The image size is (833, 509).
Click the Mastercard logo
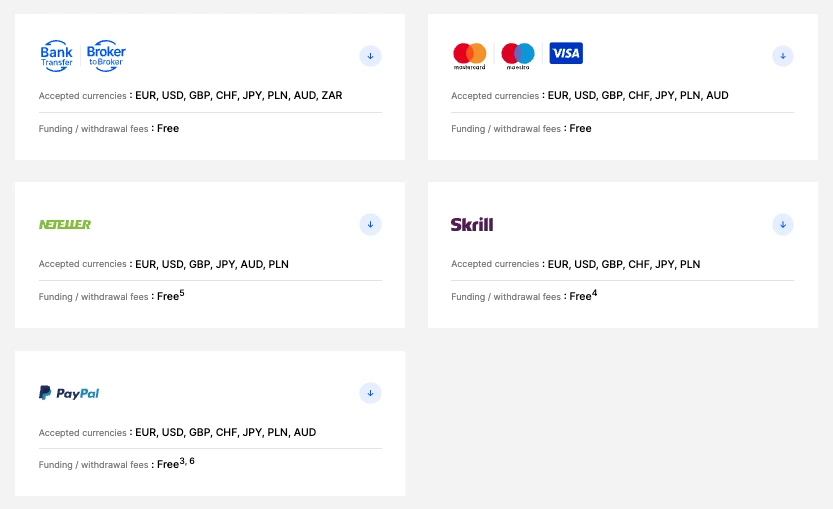pyautogui.click(x=470, y=56)
